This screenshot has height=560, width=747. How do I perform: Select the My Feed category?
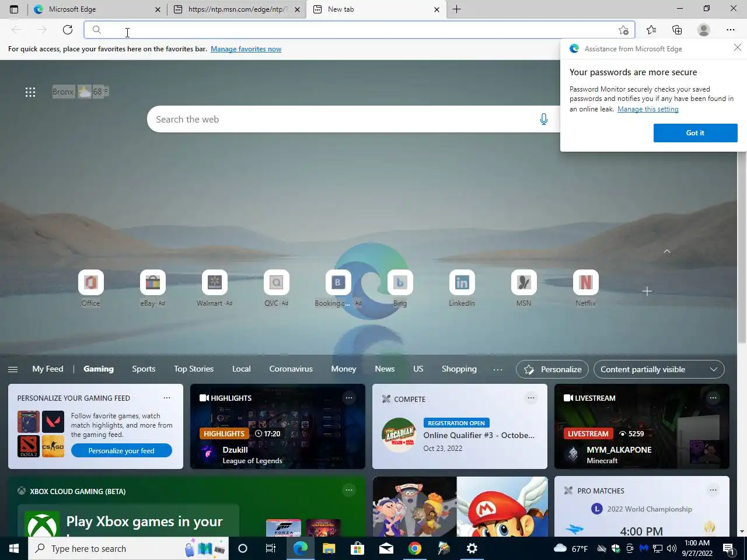click(x=48, y=369)
